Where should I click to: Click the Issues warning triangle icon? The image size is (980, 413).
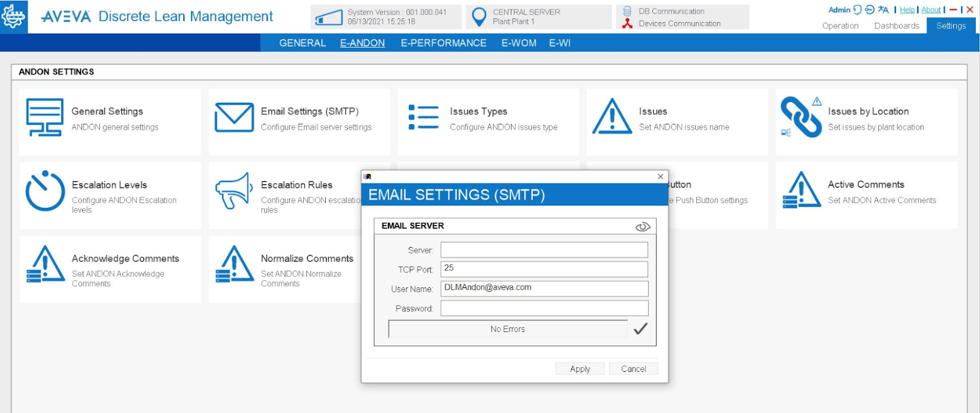point(612,117)
